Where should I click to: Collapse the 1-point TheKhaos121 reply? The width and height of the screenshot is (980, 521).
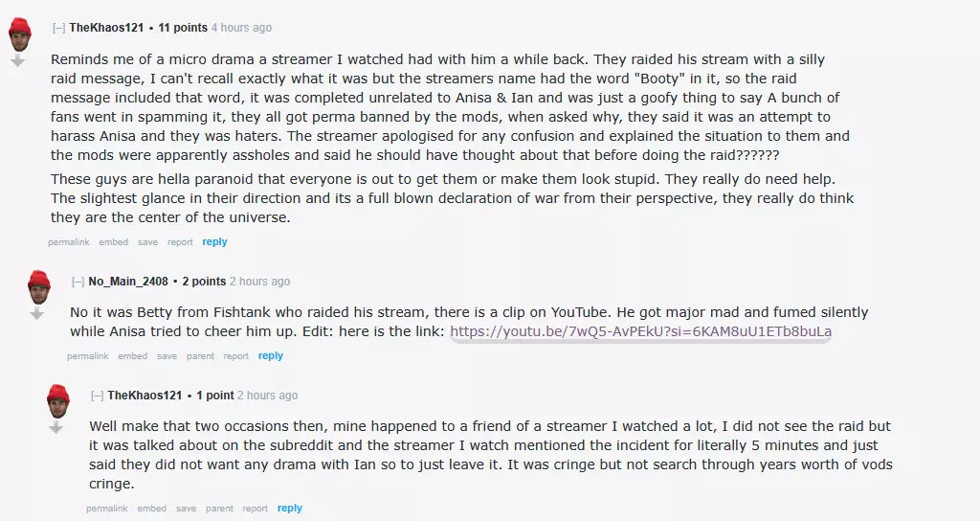pyautogui.click(x=98, y=396)
